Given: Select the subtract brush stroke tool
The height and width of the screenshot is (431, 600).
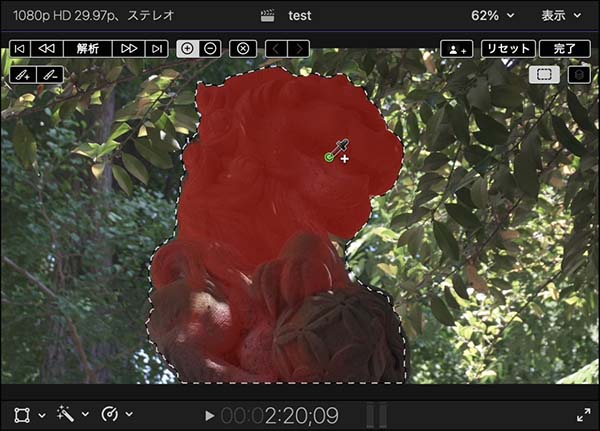Looking at the screenshot, I should pos(50,75).
